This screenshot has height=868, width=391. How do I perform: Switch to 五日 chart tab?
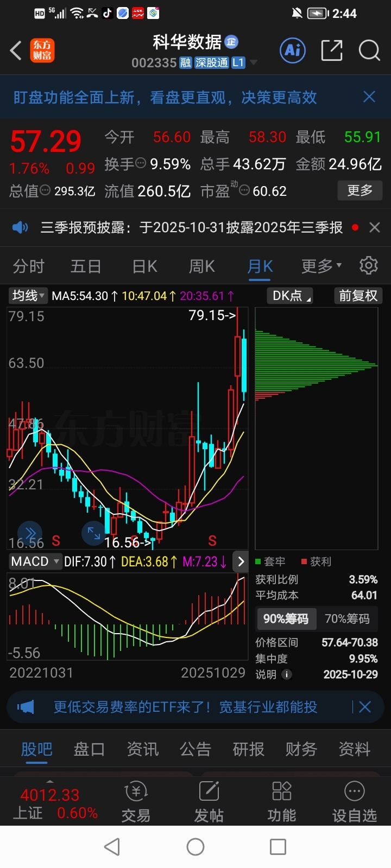86,266
